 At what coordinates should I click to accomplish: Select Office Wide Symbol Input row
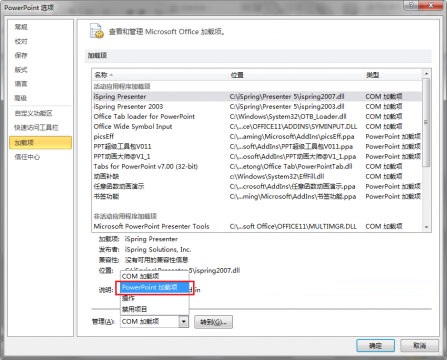tap(257, 127)
